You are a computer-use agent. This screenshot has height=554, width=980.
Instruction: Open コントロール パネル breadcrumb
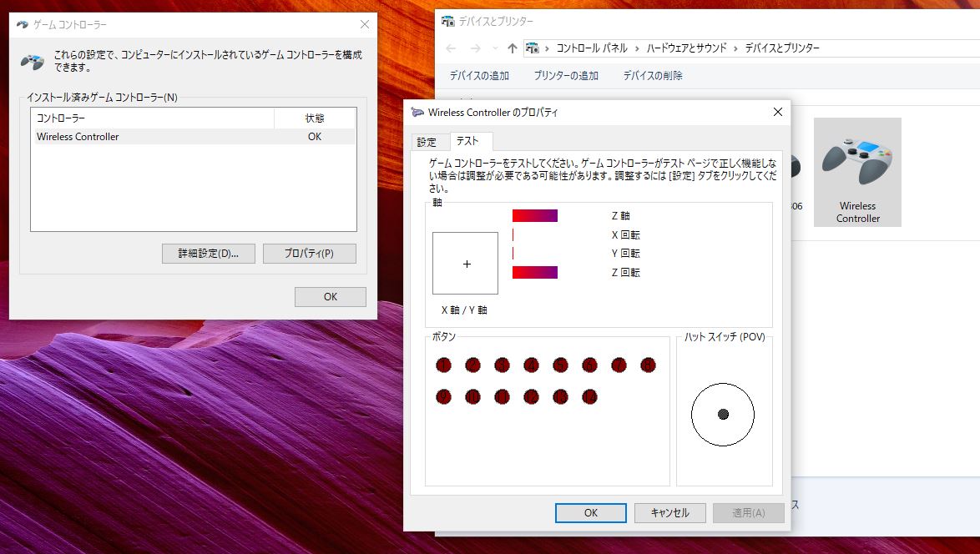pos(592,48)
